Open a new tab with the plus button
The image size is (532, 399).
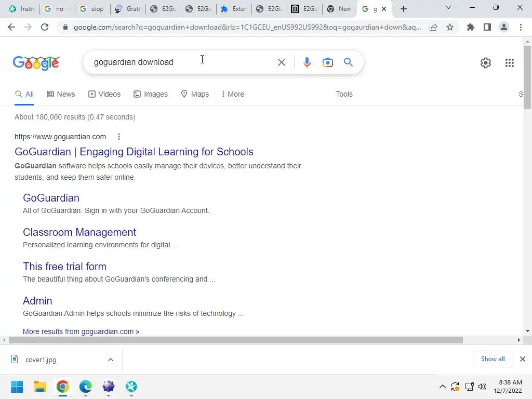[x=403, y=9]
